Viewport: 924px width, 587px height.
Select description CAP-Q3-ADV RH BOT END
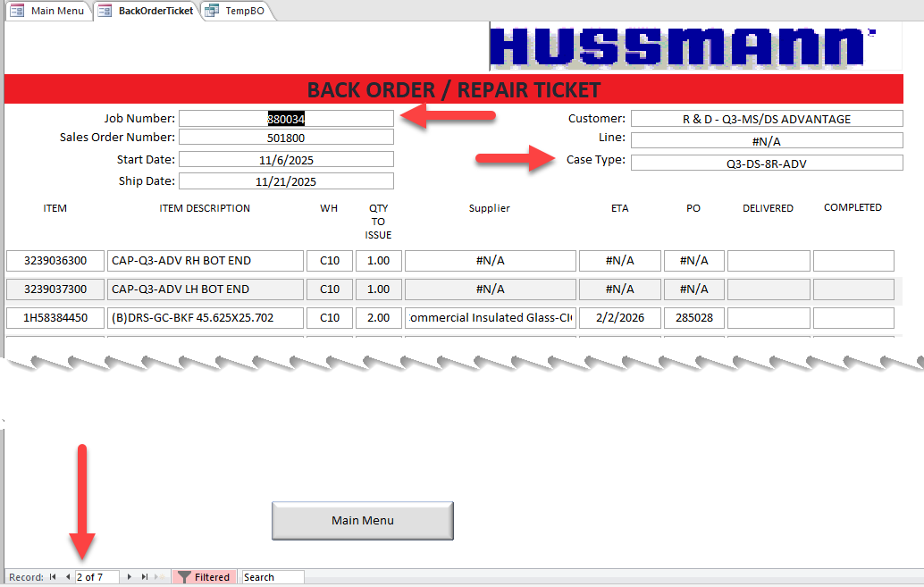coord(205,261)
